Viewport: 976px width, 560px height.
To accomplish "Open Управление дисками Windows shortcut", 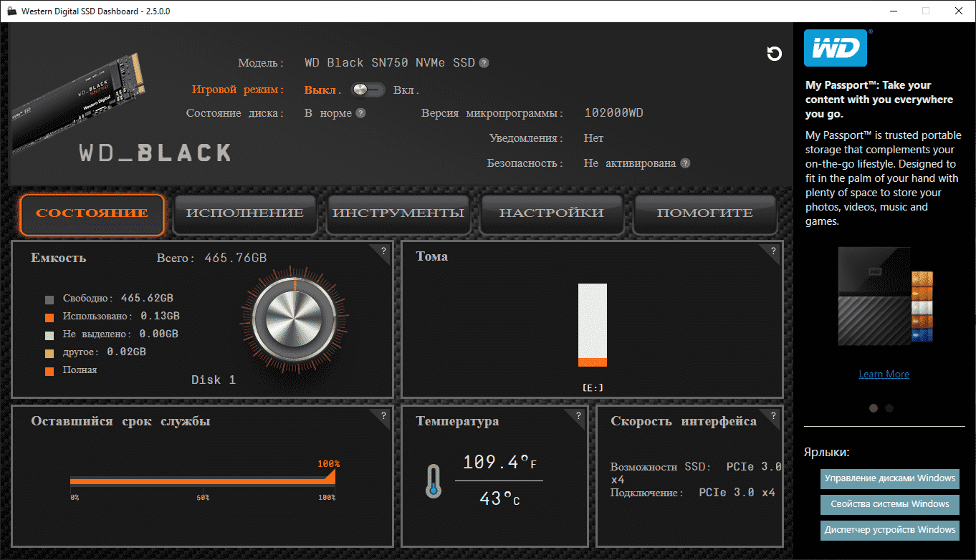I will tap(889, 478).
